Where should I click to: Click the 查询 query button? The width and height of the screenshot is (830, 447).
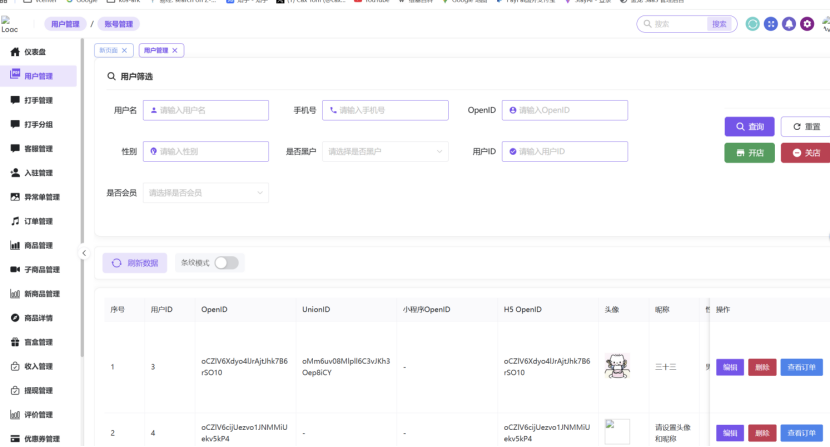tap(750, 127)
